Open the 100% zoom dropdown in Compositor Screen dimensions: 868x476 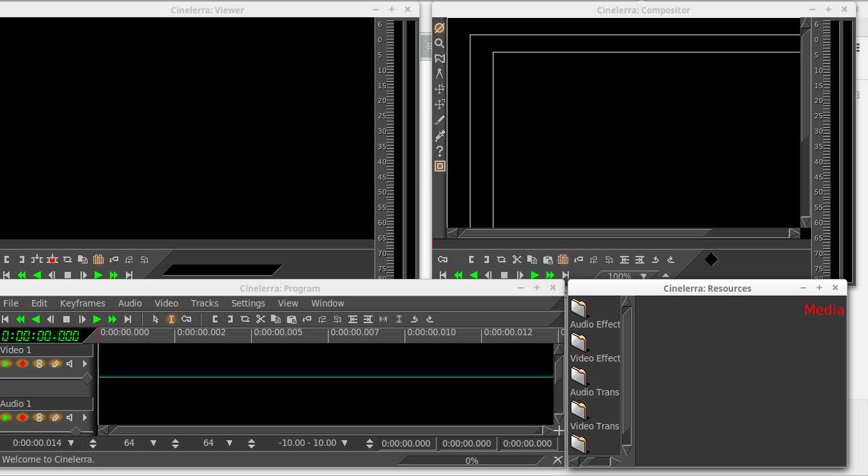click(x=644, y=276)
